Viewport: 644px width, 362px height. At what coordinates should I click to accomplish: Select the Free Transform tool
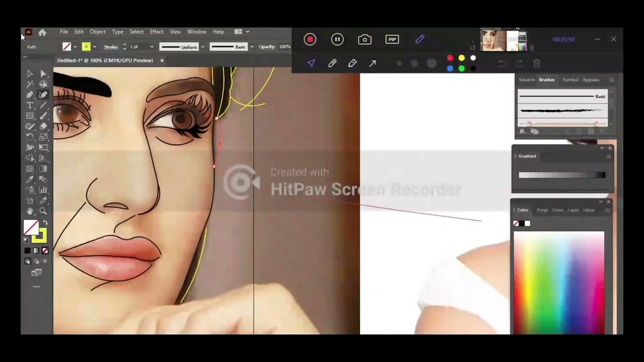tap(43, 147)
